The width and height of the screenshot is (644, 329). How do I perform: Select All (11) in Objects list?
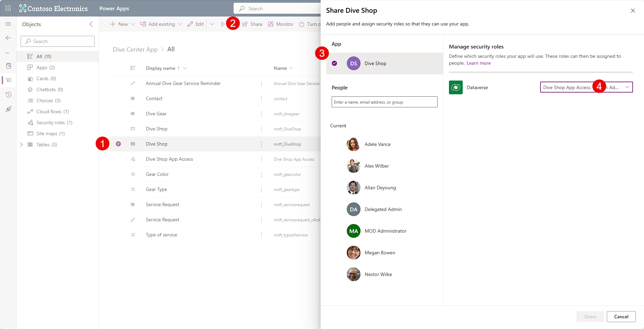[x=58, y=56]
